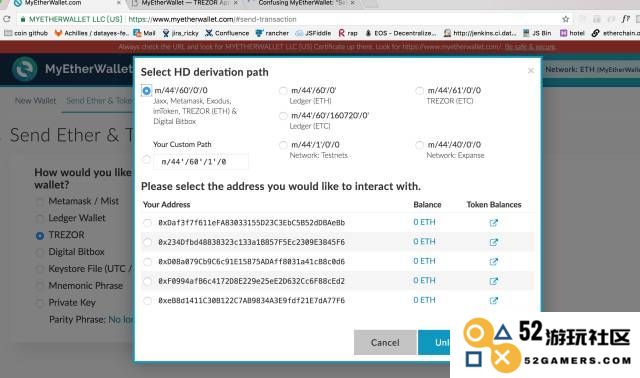Image resolution: width=640 pixels, height=378 pixels.
Task: Open the rancher bookmark
Action: click(272, 33)
